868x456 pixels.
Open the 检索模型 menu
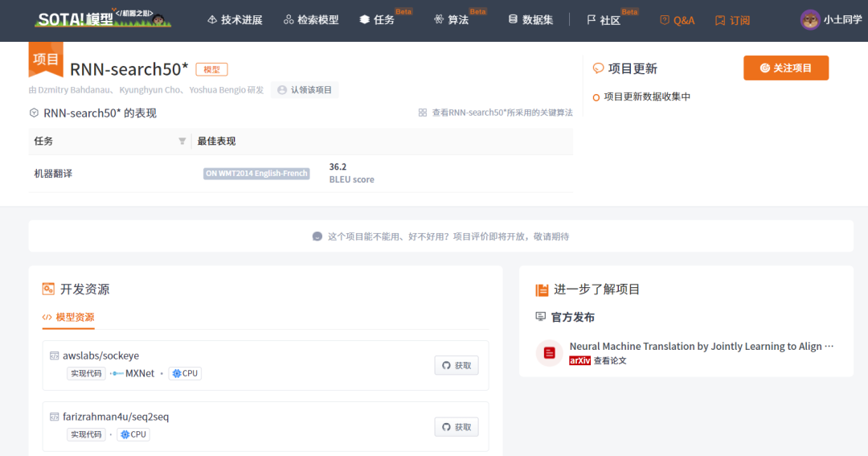[x=311, y=20]
